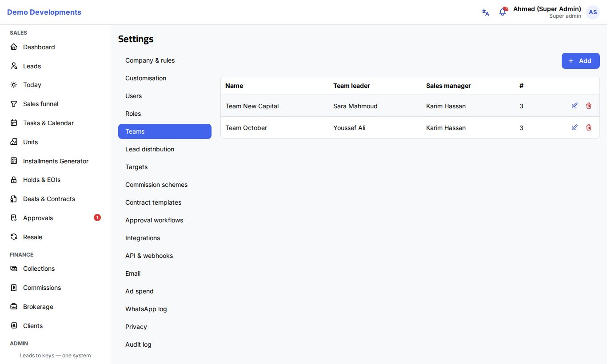Click the Clients contact icon
The width and height of the screenshot is (607, 364).
pyautogui.click(x=14, y=326)
